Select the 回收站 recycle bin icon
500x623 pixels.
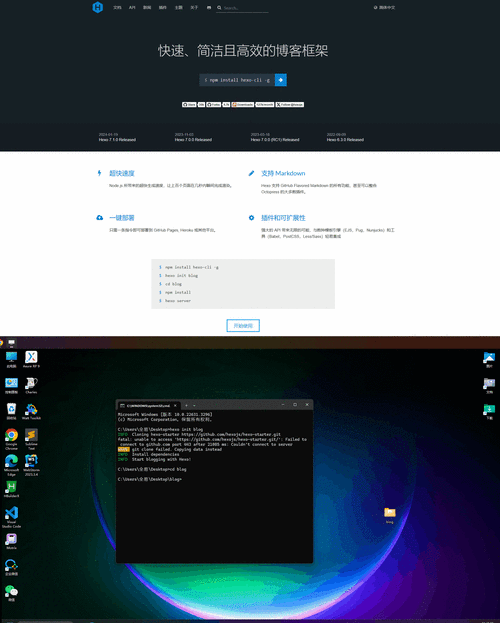tap(11, 411)
